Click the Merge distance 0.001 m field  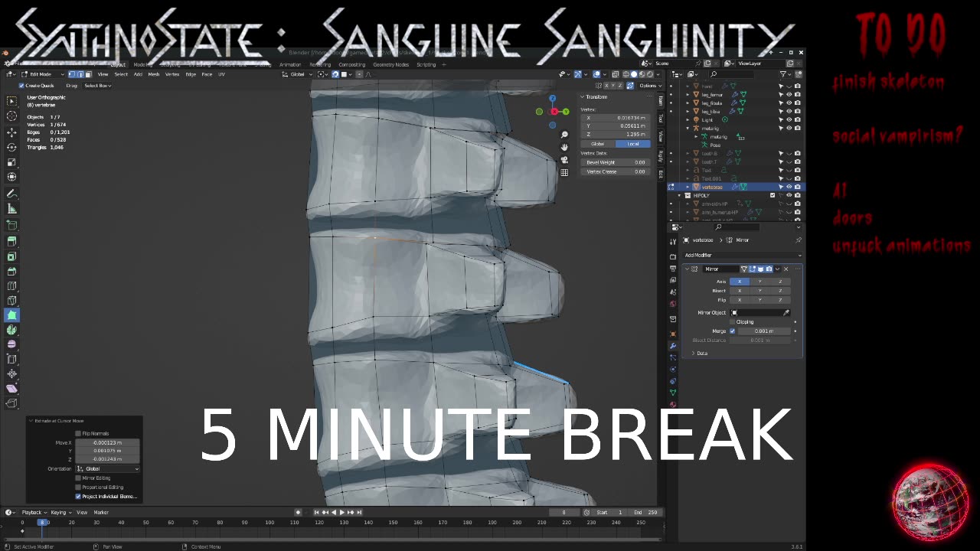[764, 331]
